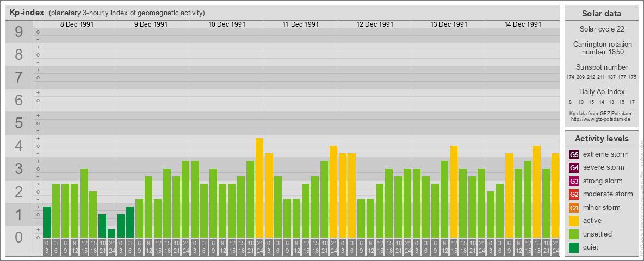This screenshot has height=261, width=644.
Task: Click the 13 Dec 12-15 yellow bar
Action: tap(454, 191)
